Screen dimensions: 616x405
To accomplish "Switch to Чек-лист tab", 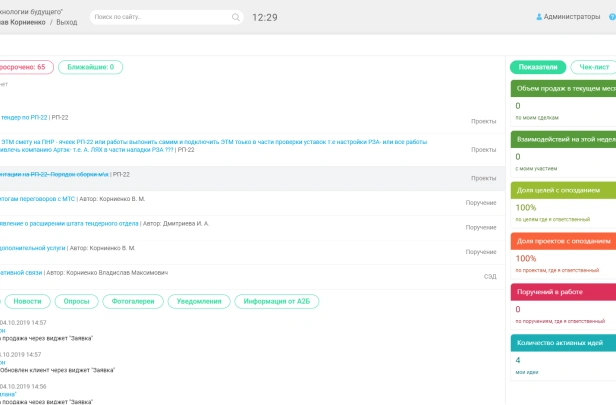I will (594, 67).
